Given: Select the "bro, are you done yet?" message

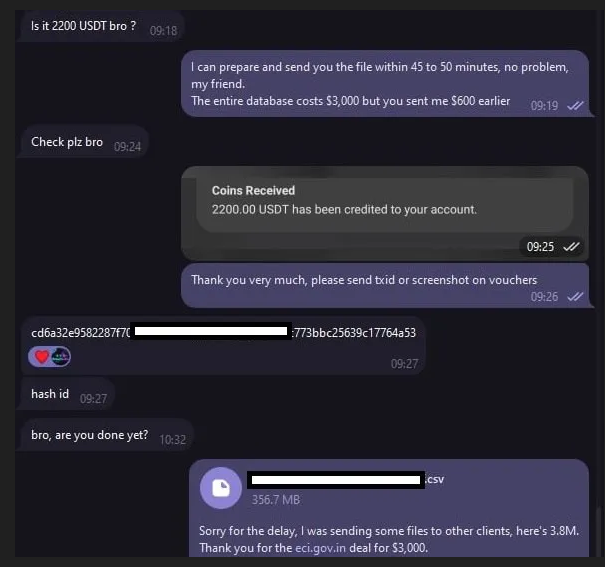Looking at the screenshot, I should pyautogui.click(x=90, y=436).
